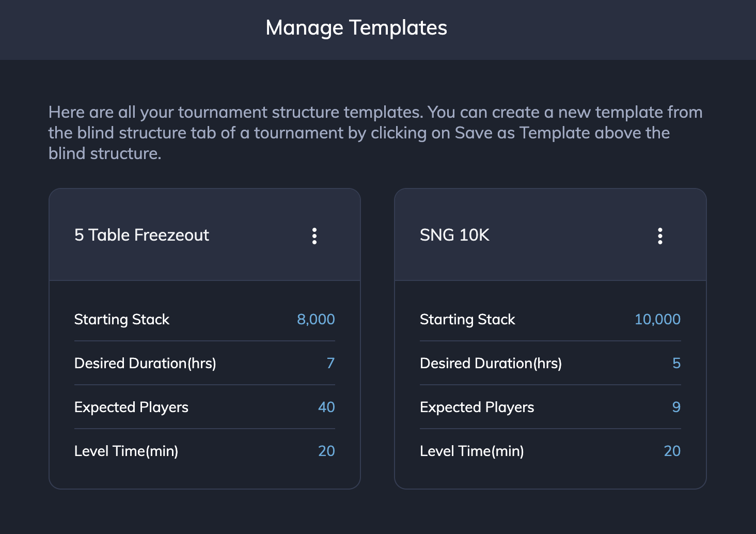The width and height of the screenshot is (756, 534).
Task: Select the Starting Stack value 8,000
Action: 315,319
